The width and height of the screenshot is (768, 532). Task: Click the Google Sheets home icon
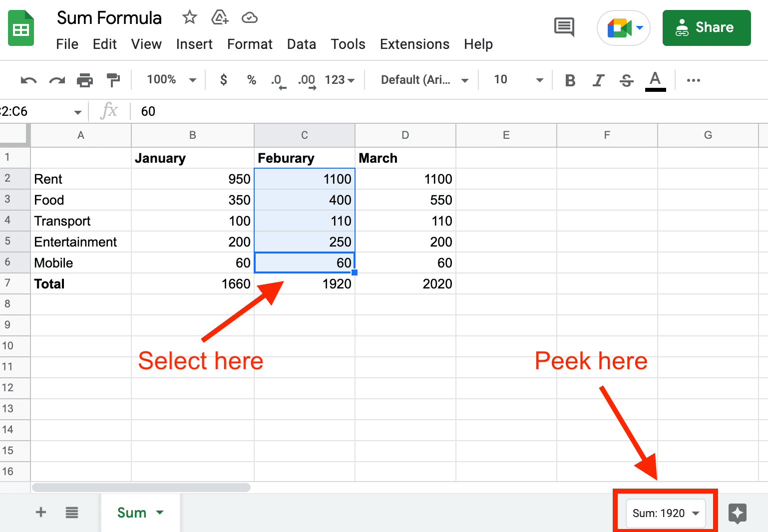pyautogui.click(x=21, y=28)
